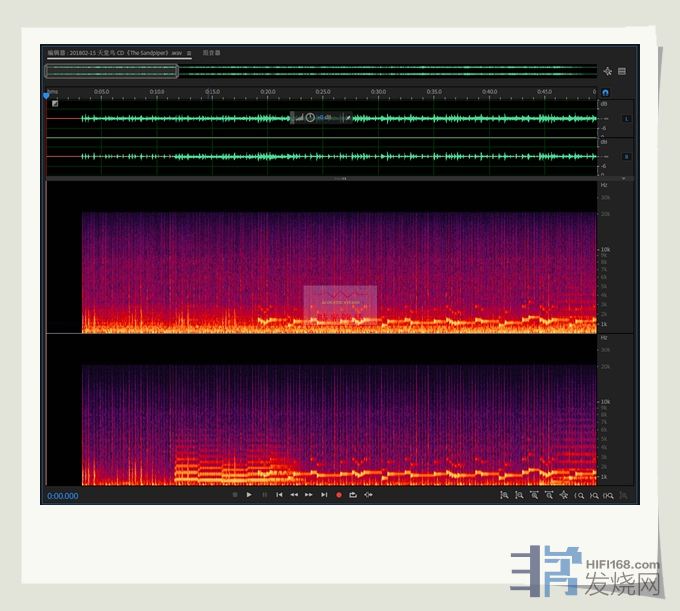Click the 0:00.000 timecode display
The image size is (680, 611).
62,496
